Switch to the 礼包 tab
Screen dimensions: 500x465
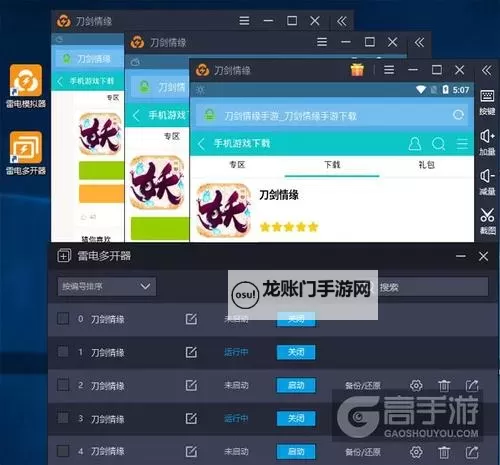(426, 165)
